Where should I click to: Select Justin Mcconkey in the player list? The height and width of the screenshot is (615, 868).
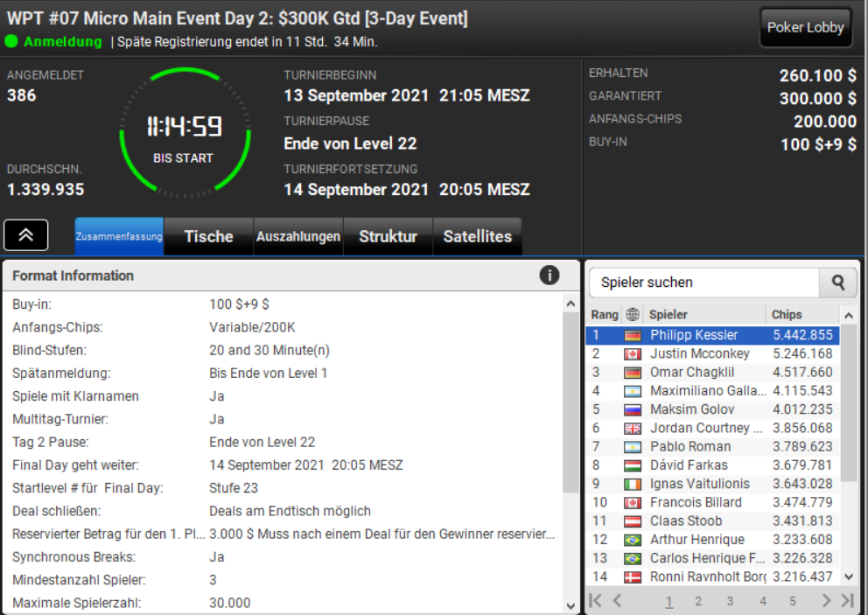[713, 353]
